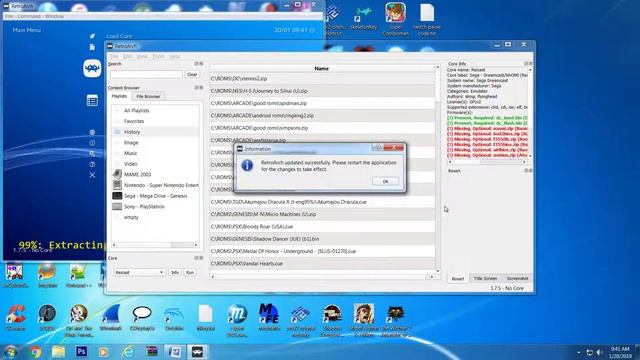This screenshot has height=360, width=640.
Task: Open the Help menu in the RetroArch desktop window
Action: coord(175,56)
